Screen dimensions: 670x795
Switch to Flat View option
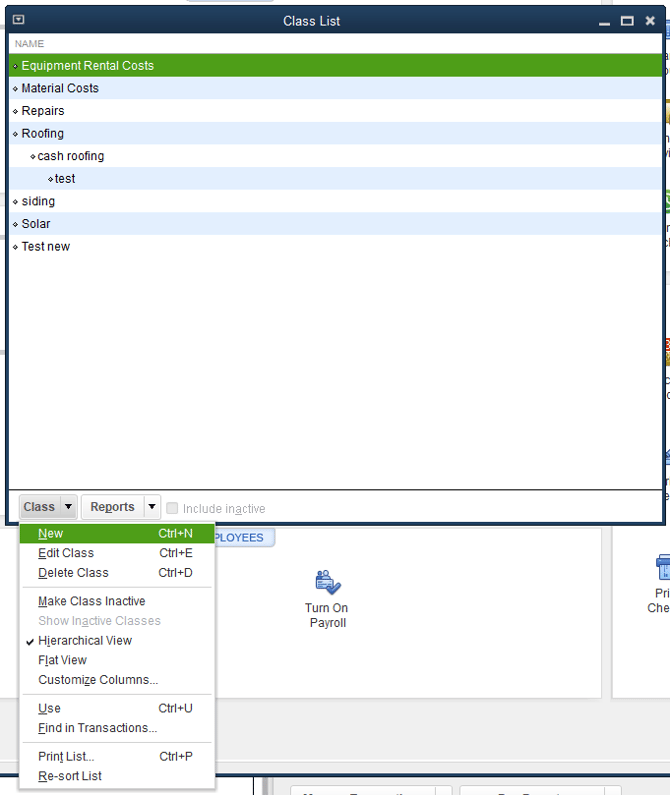62,660
